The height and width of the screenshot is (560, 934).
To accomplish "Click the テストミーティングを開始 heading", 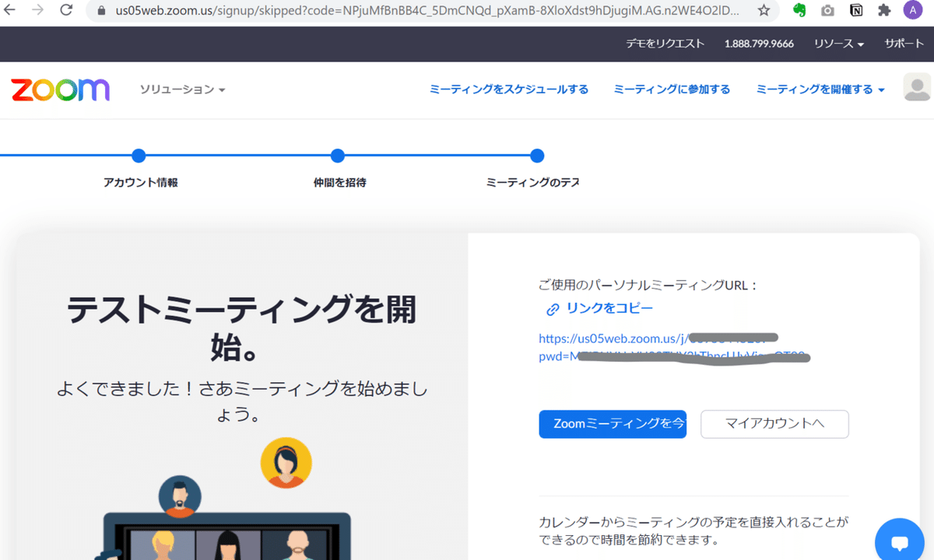I will point(241,330).
